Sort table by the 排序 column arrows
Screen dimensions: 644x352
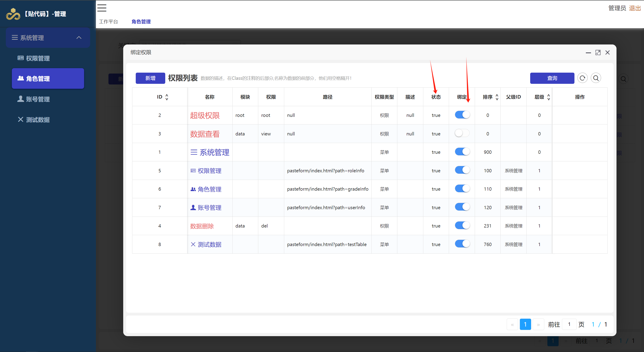pyautogui.click(x=497, y=97)
